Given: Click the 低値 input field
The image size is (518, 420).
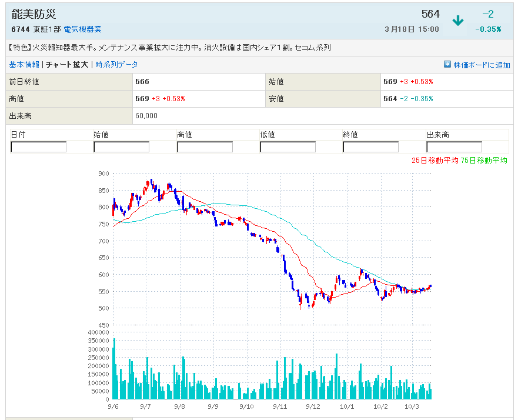Looking at the screenshot, I should (288, 147).
